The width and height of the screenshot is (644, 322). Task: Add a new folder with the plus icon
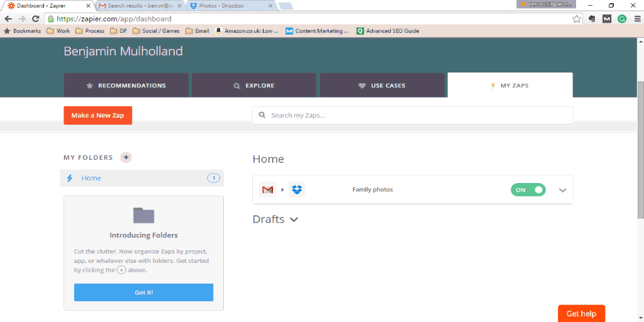click(126, 157)
